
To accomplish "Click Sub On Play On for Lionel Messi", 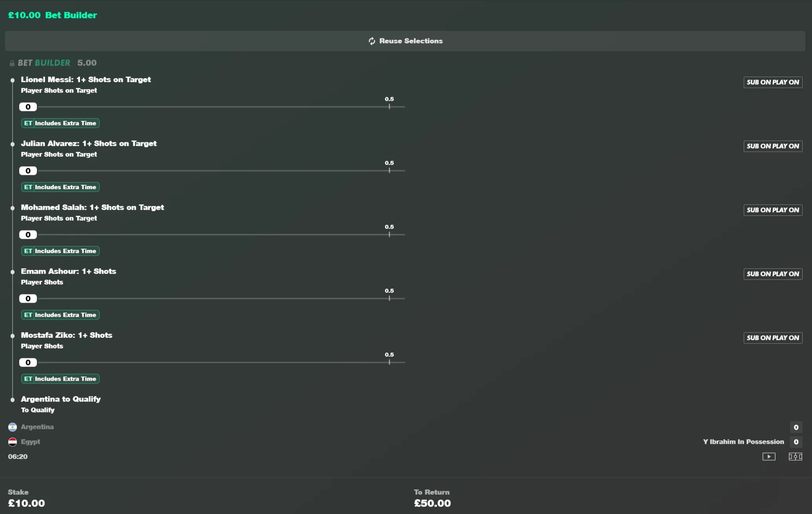I will (x=773, y=82).
